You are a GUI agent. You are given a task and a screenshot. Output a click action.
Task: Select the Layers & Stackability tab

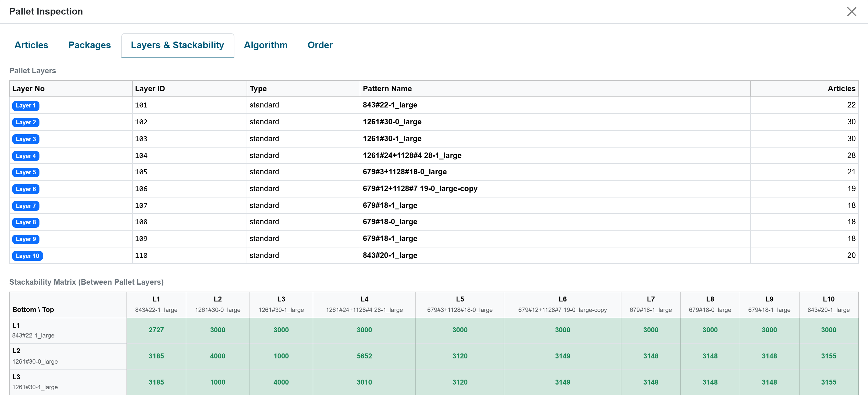(x=178, y=45)
